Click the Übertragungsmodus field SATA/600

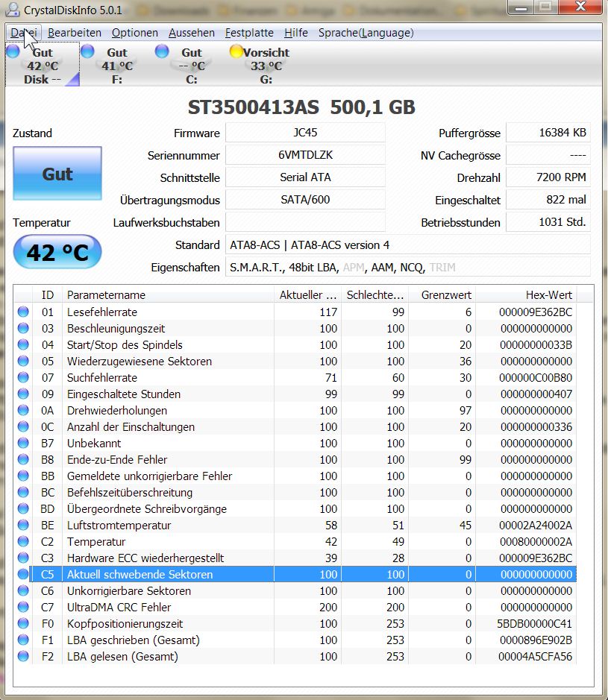[x=305, y=200]
